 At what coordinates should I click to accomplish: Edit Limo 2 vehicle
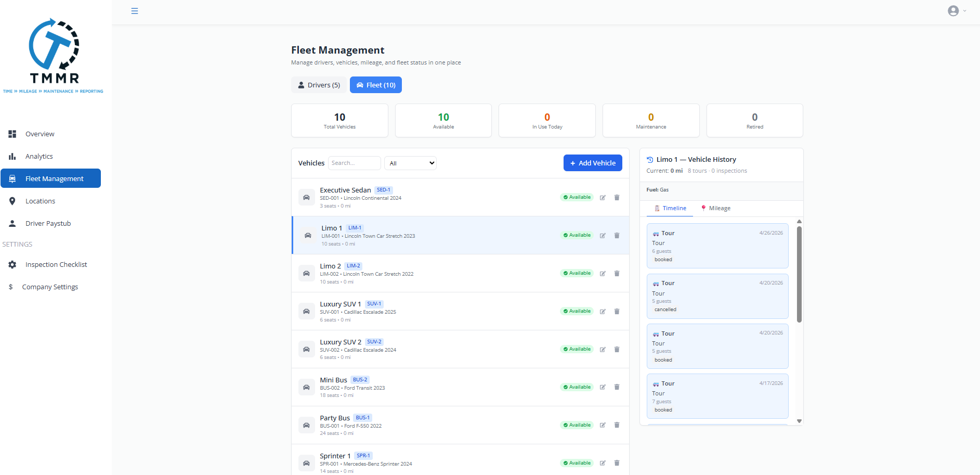click(x=603, y=274)
